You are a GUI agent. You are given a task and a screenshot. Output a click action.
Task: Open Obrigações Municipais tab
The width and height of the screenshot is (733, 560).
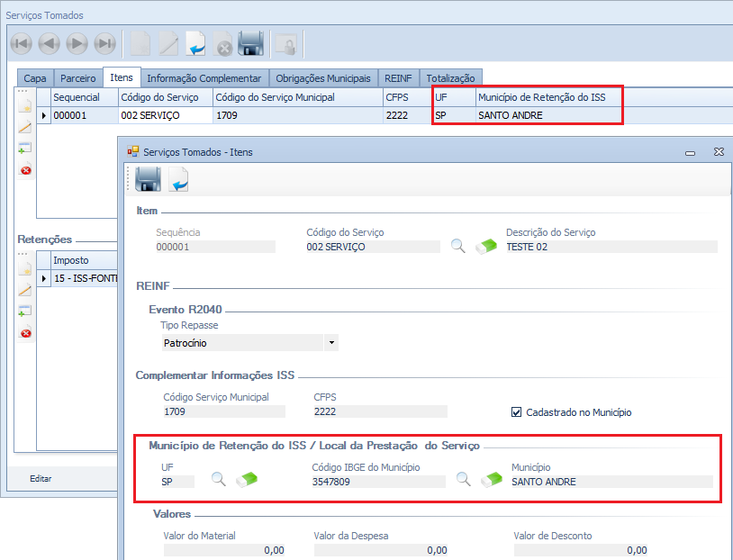[323, 78]
